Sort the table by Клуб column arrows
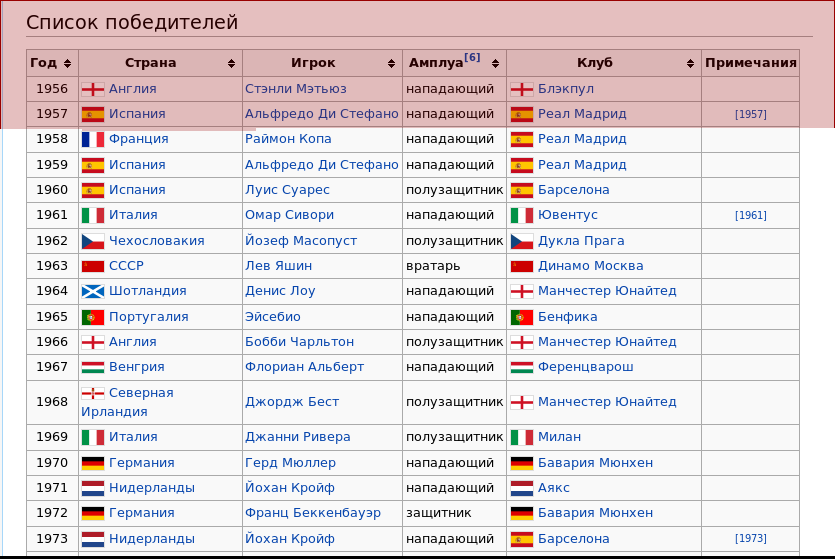The image size is (835, 559). click(690, 63)
